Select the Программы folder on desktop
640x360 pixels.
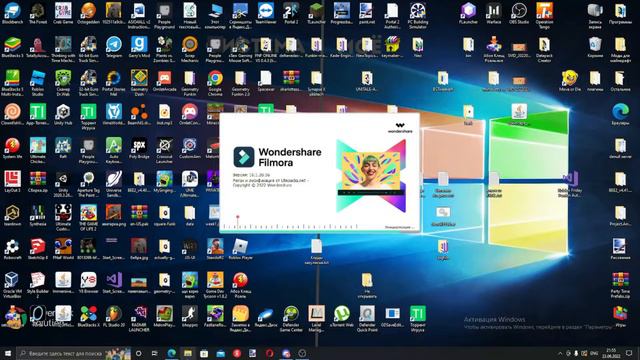pos(620,13)
